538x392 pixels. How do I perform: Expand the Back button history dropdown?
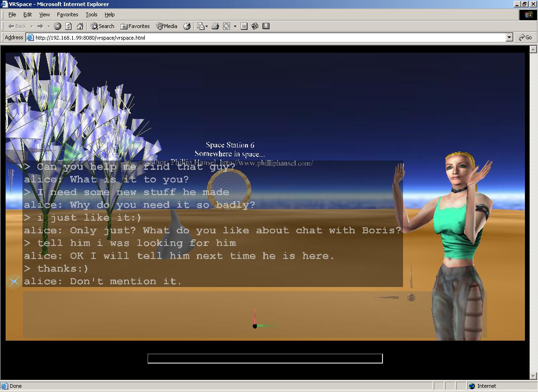click(x=31, y=26)
